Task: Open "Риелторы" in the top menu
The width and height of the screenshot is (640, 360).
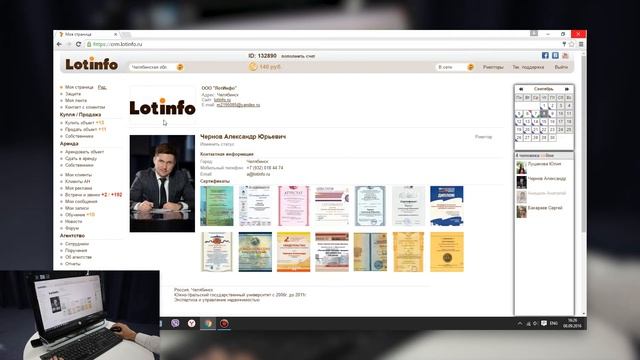Action: pos(493,67)
